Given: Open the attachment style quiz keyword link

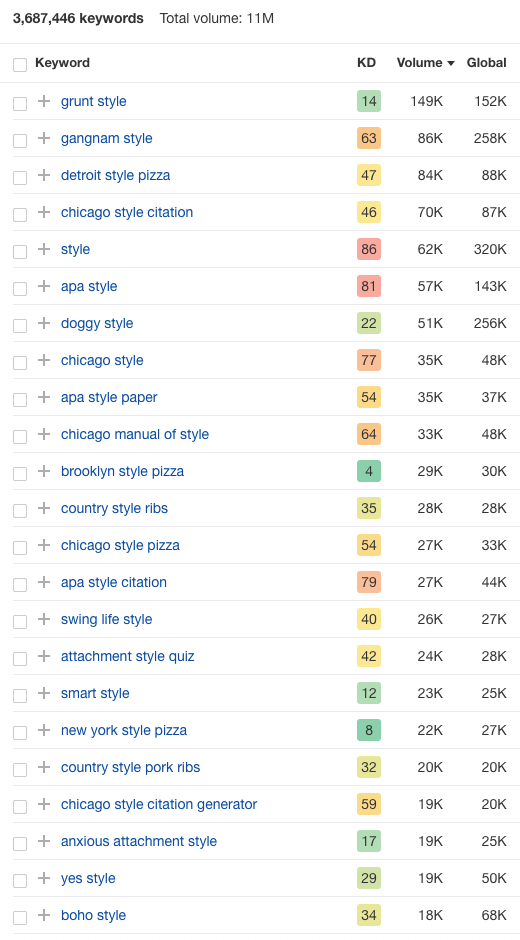Looking at the screenshot, I should pos(128,656).
